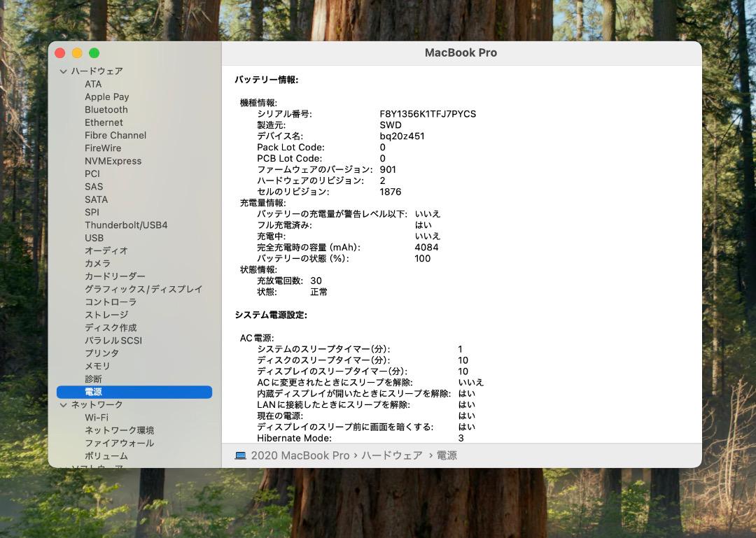Click the AC電源 label
This screenshot has height=538, width=756.
click(256, 338)
